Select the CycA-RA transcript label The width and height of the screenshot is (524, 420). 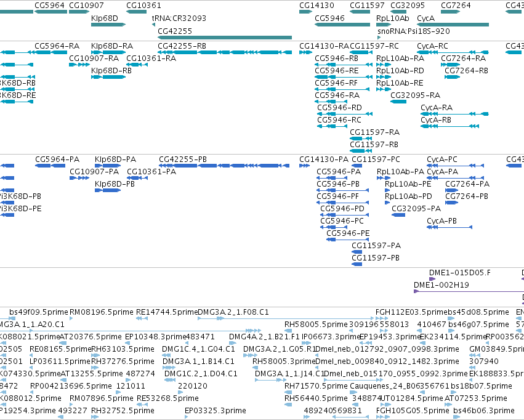pyautogui.click(x=437, y=108)
